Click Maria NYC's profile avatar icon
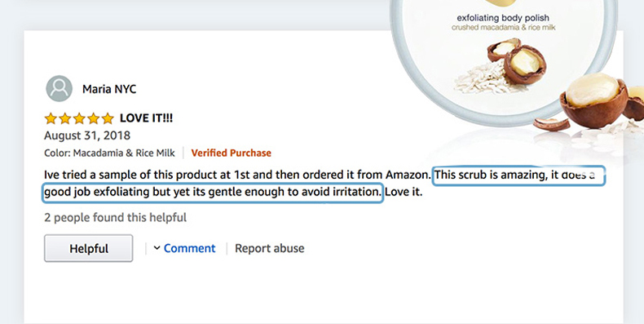644x324 pixels. (60, 88)
